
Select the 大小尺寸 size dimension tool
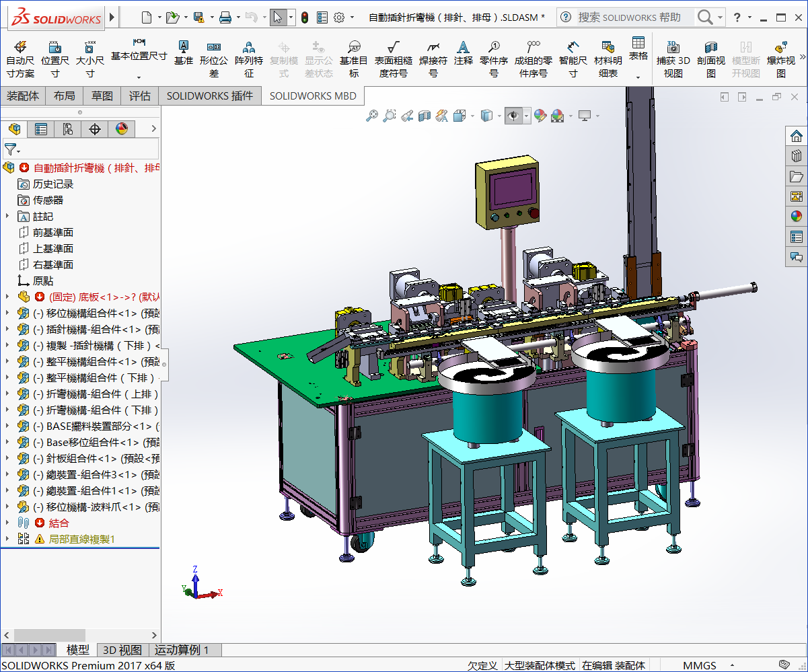click(x=89, y=59)
